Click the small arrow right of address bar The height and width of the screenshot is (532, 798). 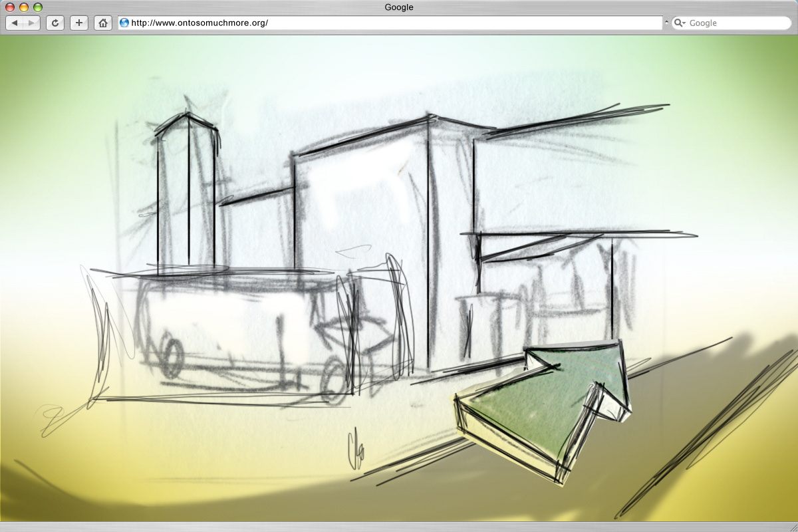[667, 23]
